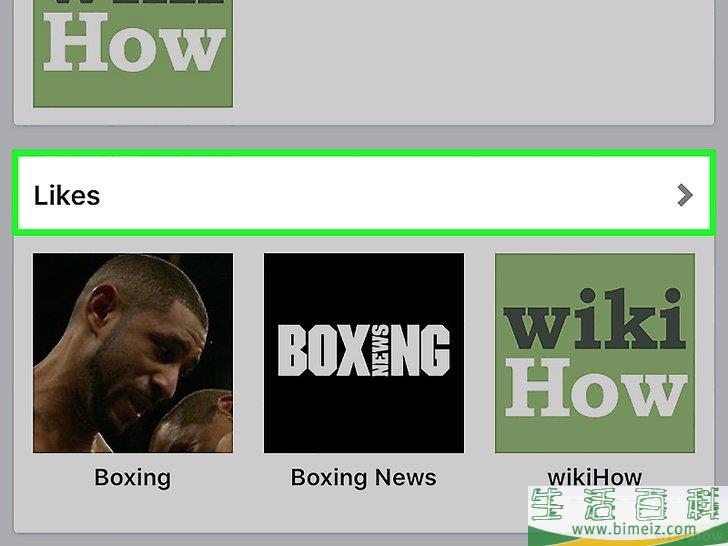Viewport: 728px width, 546px height.
Task: Tap the Likes section label text
Action: point(67,195)
